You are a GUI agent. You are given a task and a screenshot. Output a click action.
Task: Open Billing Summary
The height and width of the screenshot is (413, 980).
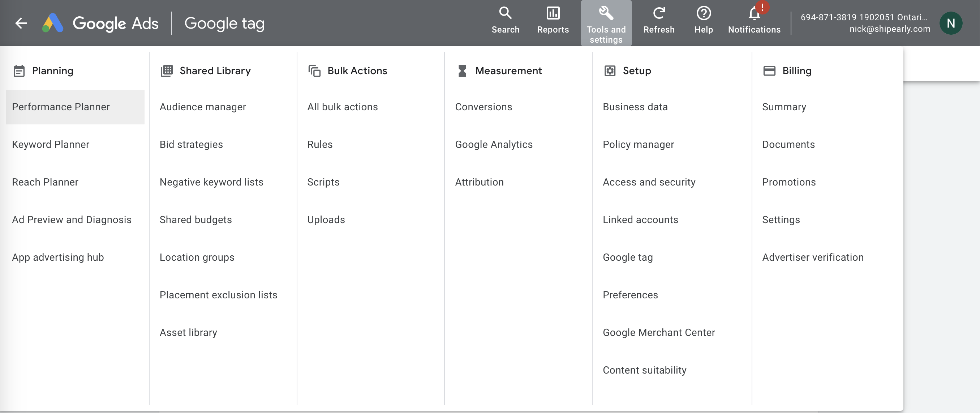pyautogui.click(x=784, y=107)
